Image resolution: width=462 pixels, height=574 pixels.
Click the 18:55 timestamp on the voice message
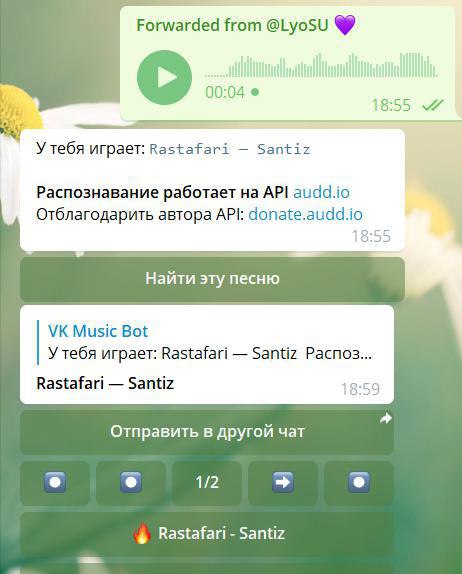[x=391, y=105]
